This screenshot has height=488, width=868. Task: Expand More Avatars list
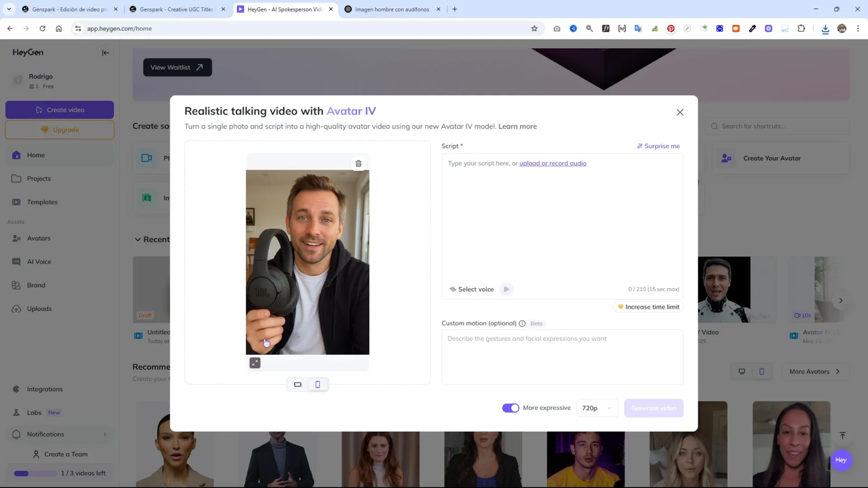coord(815,371)
